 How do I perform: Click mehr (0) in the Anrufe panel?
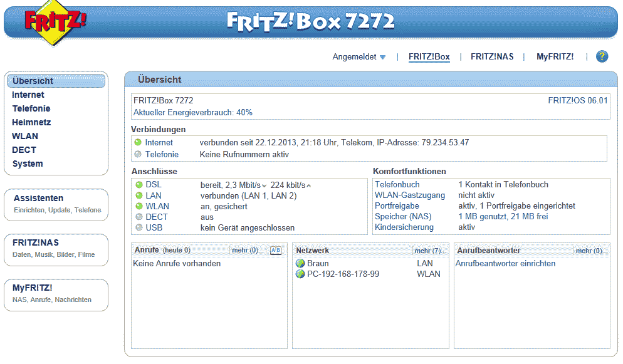(x=247, y=251)
